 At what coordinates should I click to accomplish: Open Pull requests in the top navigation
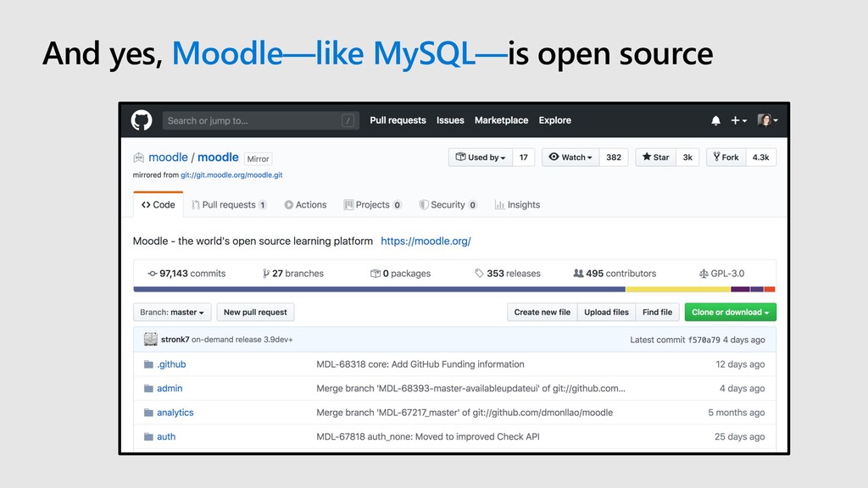pos(398,120)
